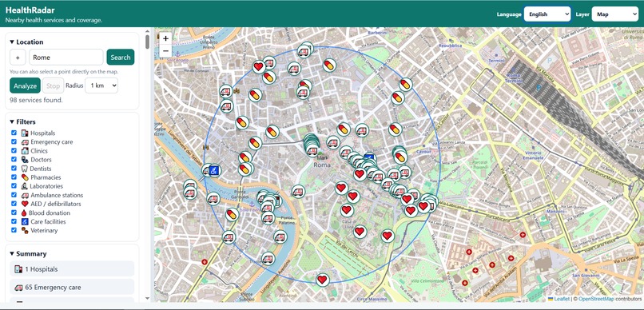Click the tooth icon beside Dentists
644x310 pixels.
click(x=24, y=169)
